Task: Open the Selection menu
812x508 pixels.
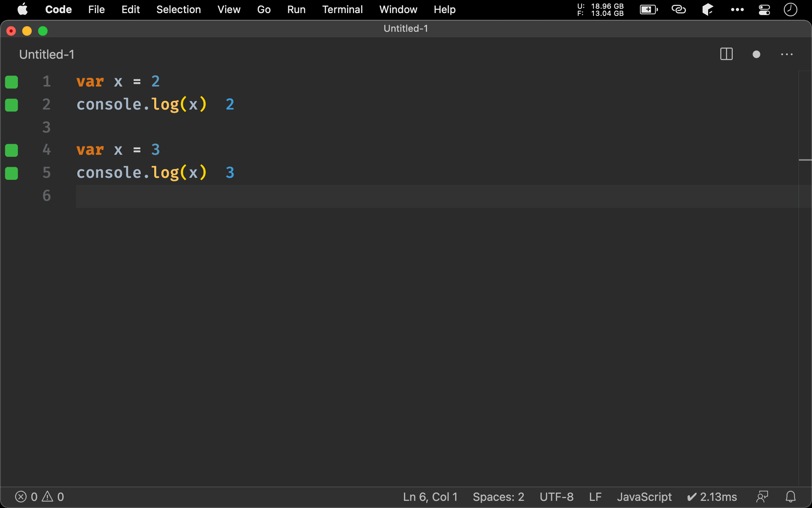Action: pos(178,10)
